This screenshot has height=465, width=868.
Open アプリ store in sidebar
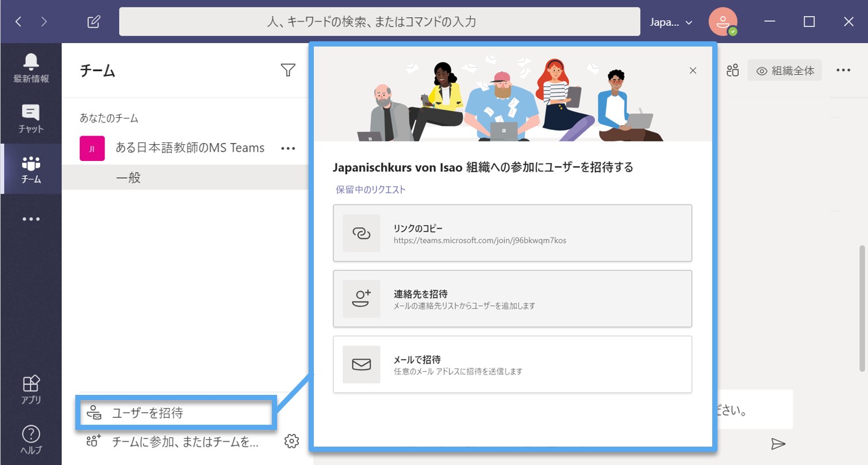click(x=31, y=390)
